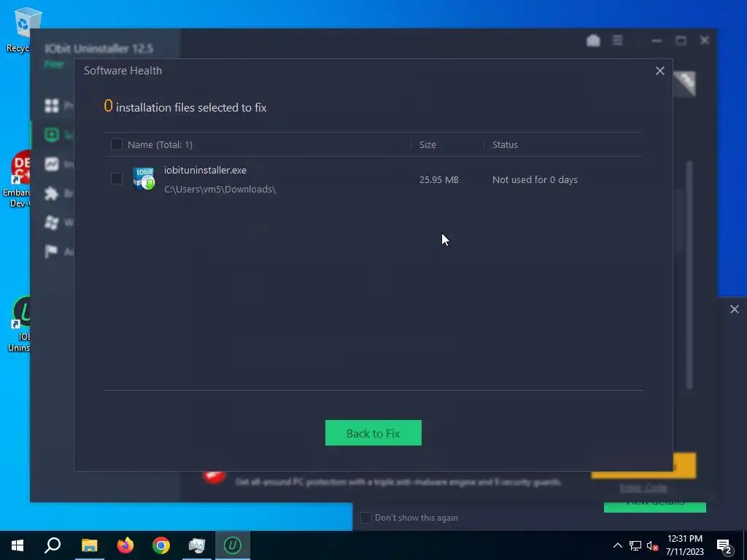The width and height of the screenshot is (747, 560).
Task: Toggle the Don't show this again checkbox
Action: pos(366,518)
